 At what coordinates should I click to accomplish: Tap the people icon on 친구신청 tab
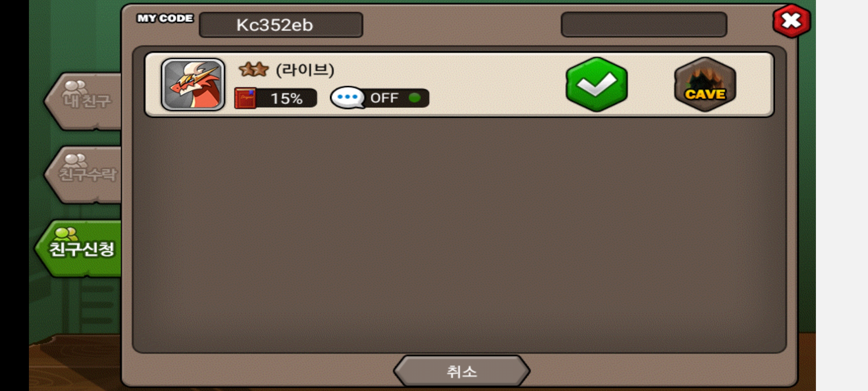point(66,234)
